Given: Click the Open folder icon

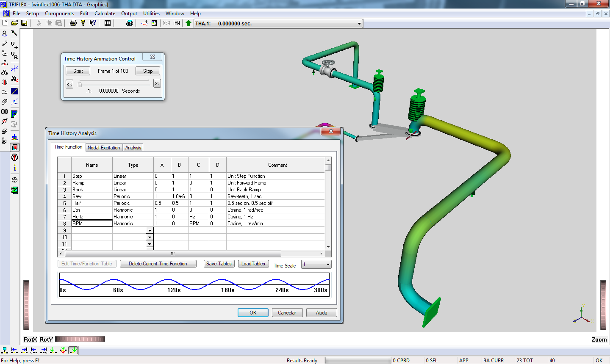Looking at the screenshot, I should pyautogui.click(x=14, y=23).
